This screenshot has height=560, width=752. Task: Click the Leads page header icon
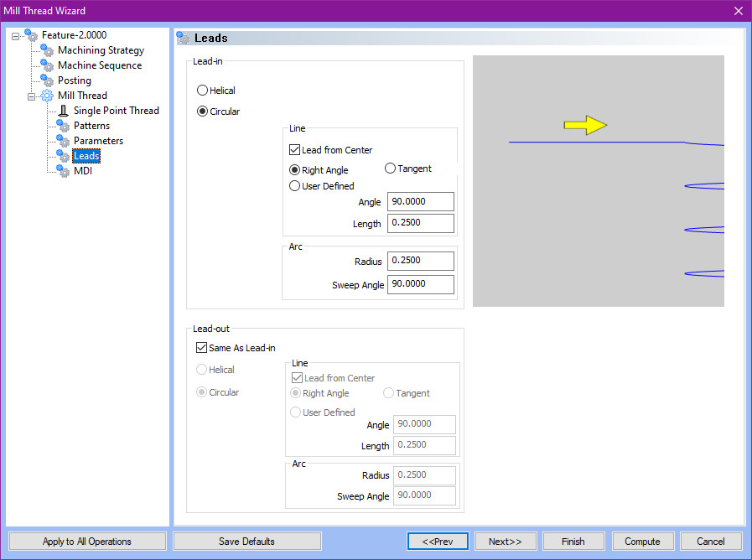coord(184,38)
